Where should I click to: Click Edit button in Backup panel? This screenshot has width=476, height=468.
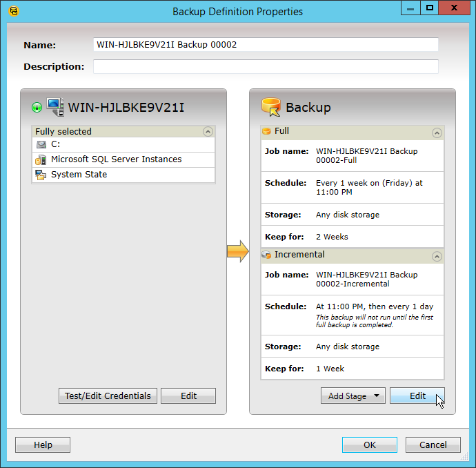click(x=417, y=396)
